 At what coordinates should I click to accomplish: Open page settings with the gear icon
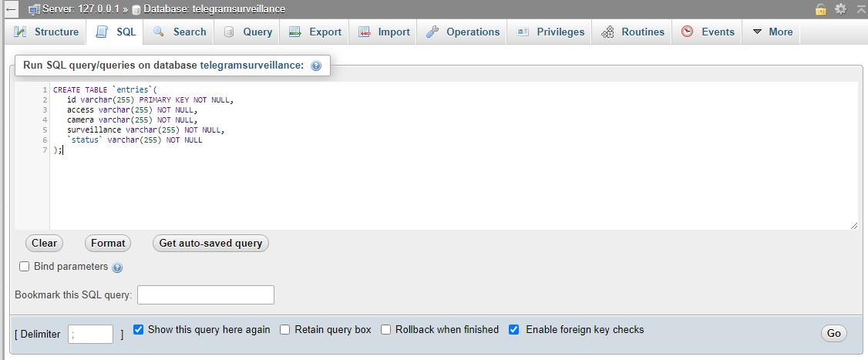(841, 8)
